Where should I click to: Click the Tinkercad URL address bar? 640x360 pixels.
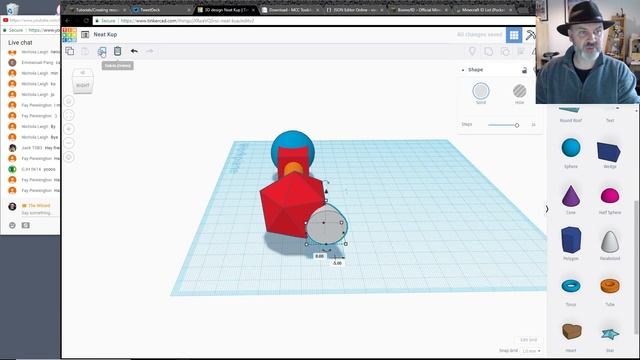point(314,20)
